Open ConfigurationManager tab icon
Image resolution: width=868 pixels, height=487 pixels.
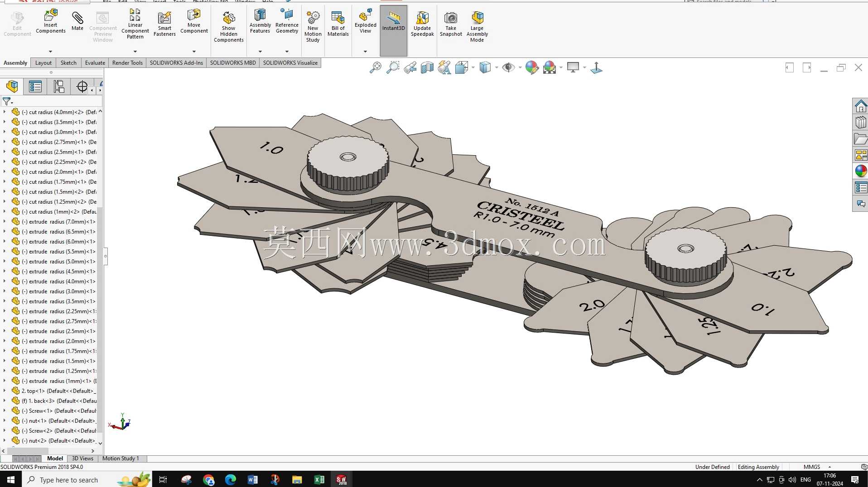click(x=59, y=86)
